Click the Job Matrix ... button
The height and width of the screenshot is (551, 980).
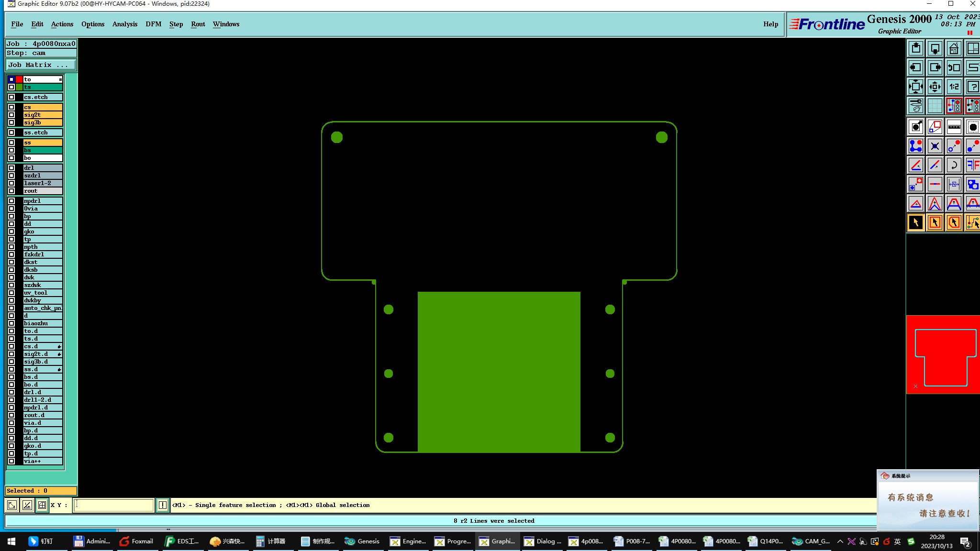[41, 65]
